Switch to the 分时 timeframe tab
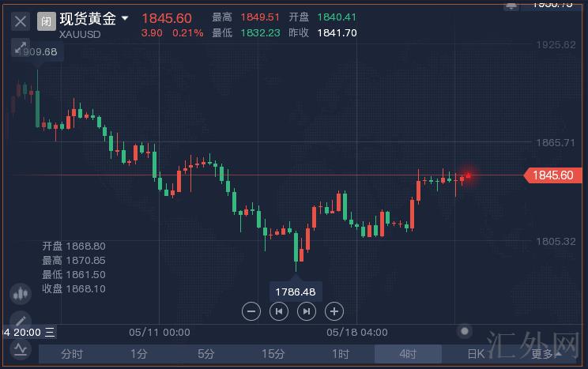 tap(72, 354)
